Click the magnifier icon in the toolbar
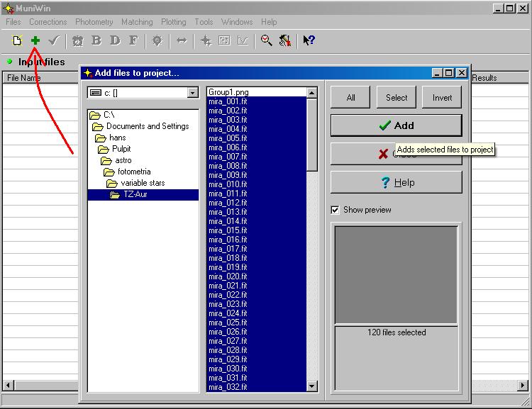The height and width of the screenshot is (409, 532). click(x=266, y=41)
